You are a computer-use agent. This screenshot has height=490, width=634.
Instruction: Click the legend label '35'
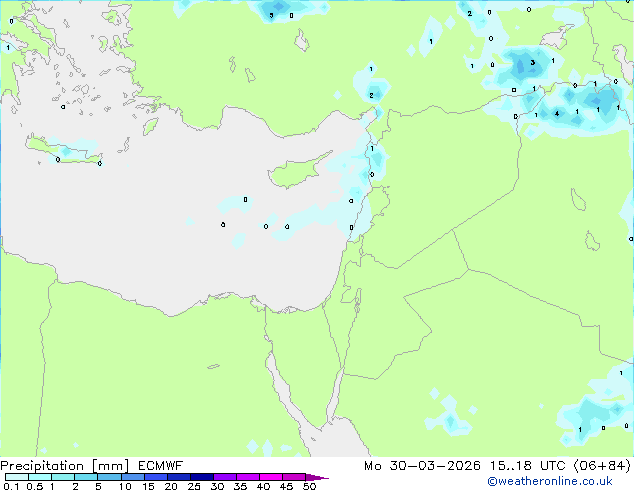(x=240, y=486)
